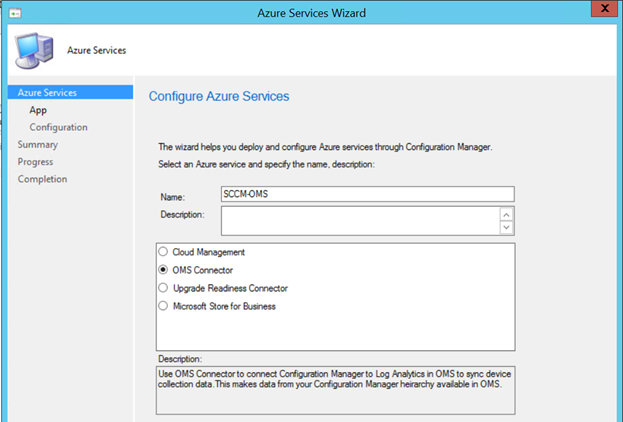
Task: Click the Description: label above the bottom box
Action: pos(180,359)
